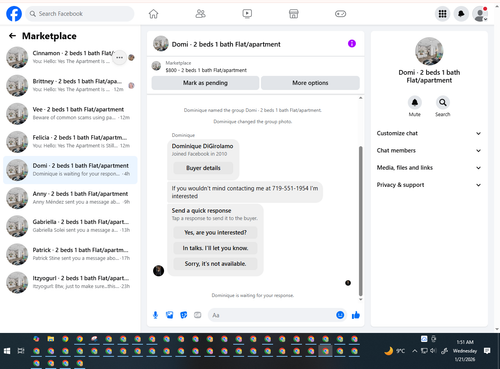Click the chat scrollbar thumb
Viewport: 500px width, 369px height.
(360, 221)
